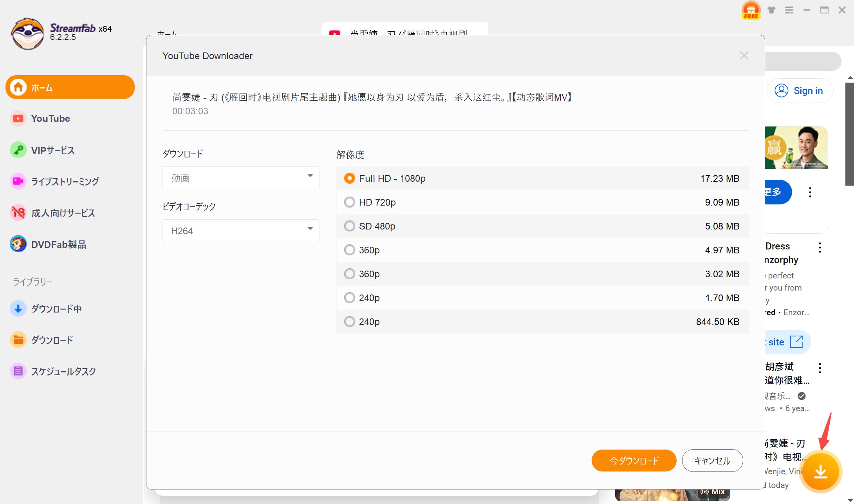The image size is (854, 504).
Task: Click the shirt skin icon in title bar
Action: 771,10
